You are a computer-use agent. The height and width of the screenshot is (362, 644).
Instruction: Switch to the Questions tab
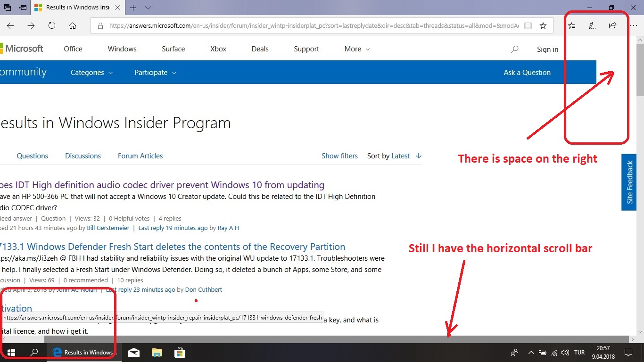(32, 156)
